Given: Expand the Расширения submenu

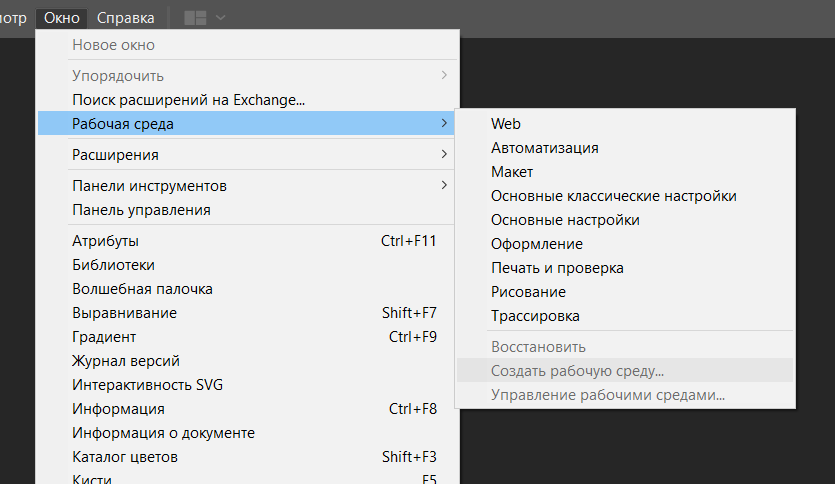Looking at the screenshot, I should pos(115,155).
